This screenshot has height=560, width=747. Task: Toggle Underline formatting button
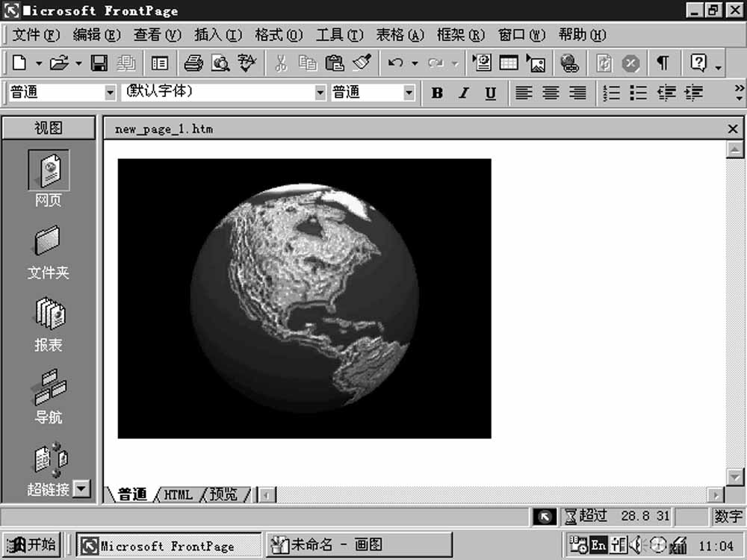pyautogui.click(x=491, y=93)
